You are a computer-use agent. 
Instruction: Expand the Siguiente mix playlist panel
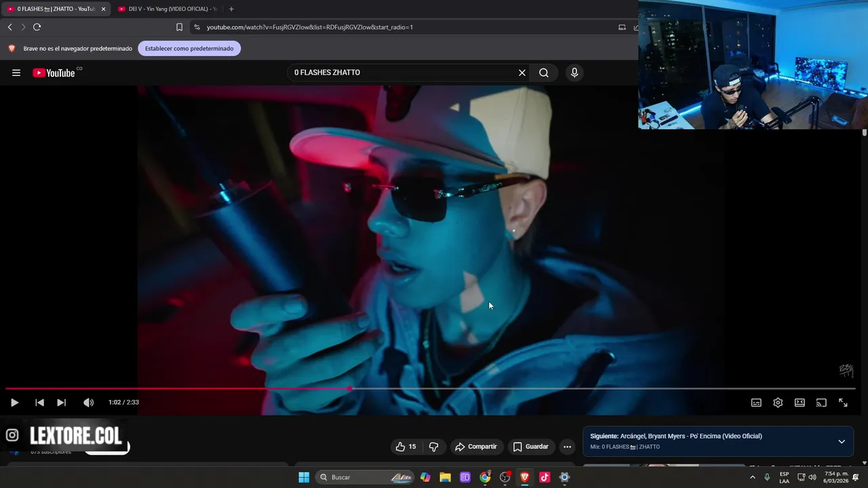842,441
